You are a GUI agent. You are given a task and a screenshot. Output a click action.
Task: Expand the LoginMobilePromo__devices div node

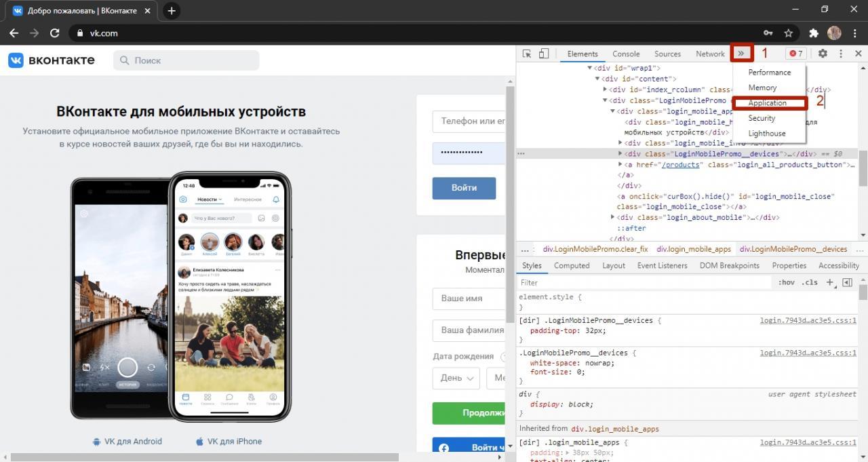(x=620, y=154)
